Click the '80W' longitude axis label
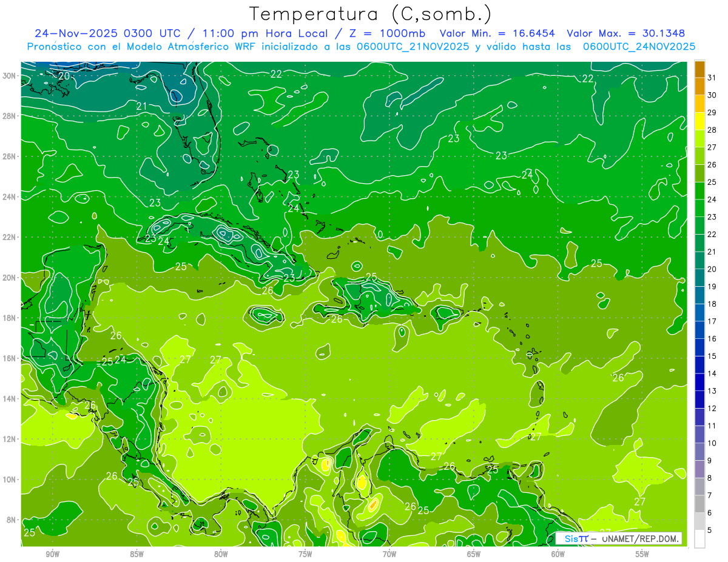The height and width of the screenshot is (562, 728). pyautogui.click(x=221, y=554)
